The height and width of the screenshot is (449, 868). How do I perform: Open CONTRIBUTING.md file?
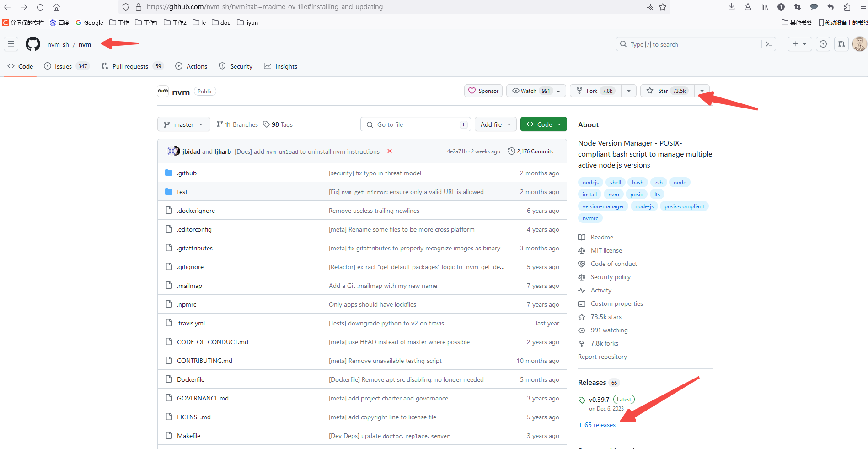tap(204, 361)
